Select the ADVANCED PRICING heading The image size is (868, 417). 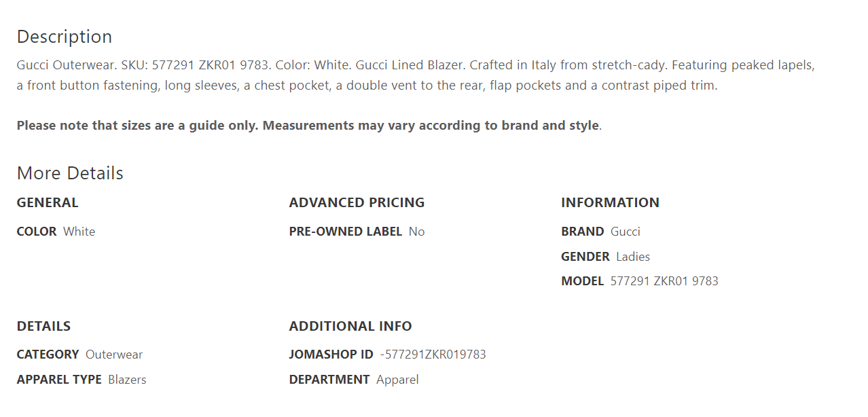click(x=357, y=202)
